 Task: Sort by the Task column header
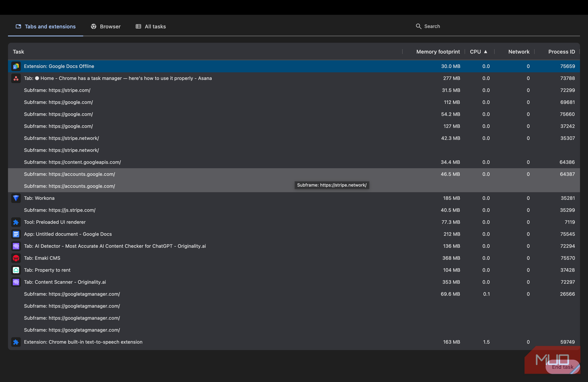tap(19, 52)
